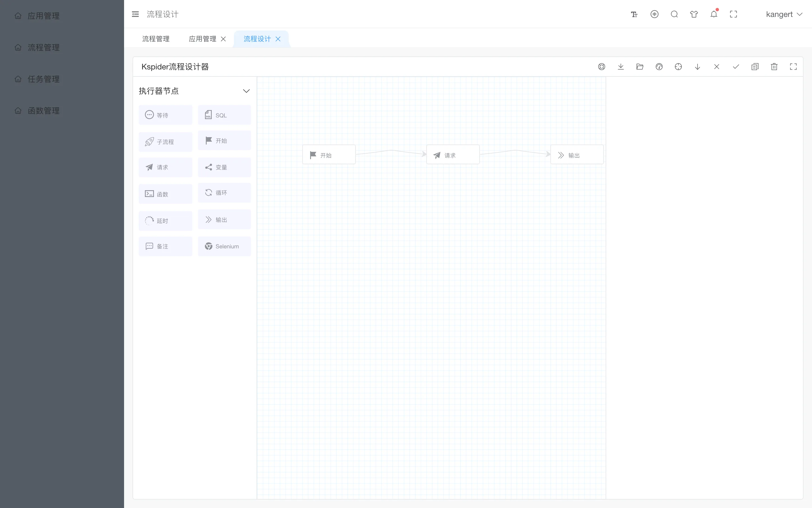Open 函数管理 in the sidebar

(x=62, y=111)
